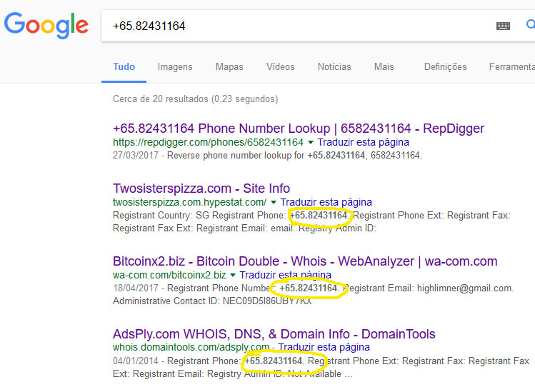Open the Definições menu
Screen dimensions: 535x392
pos(445,67)
